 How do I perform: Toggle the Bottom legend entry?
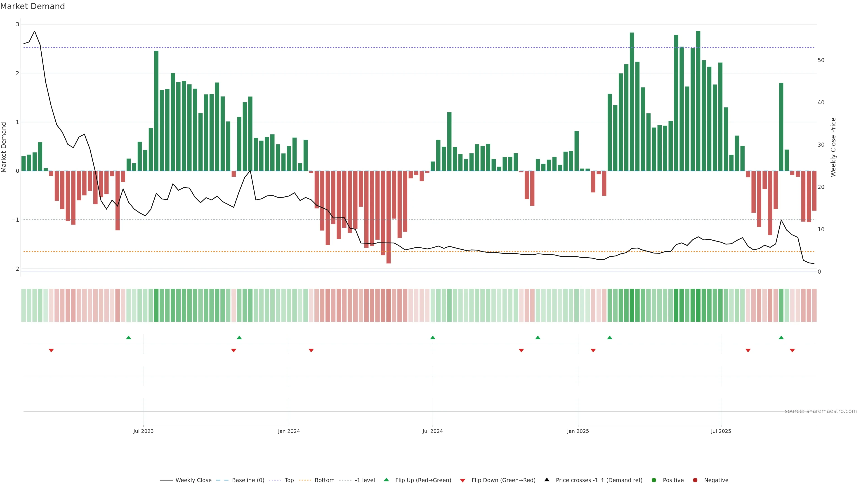(x=324, y=480)
